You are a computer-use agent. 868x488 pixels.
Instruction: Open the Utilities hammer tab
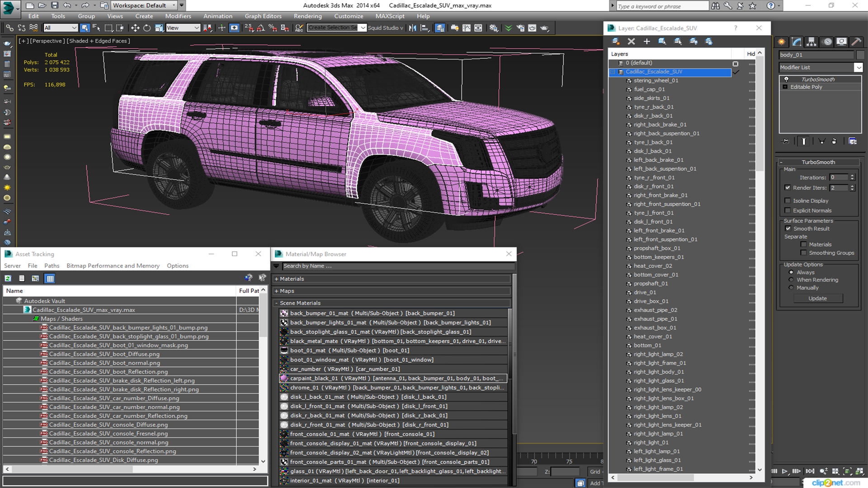click(856, 42)
